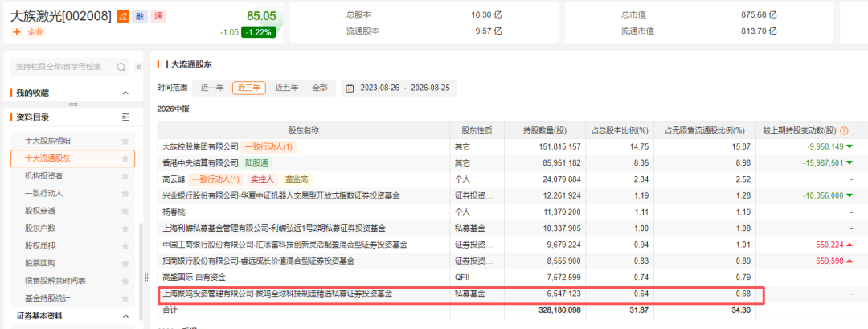Open 股东户数 in the sidebar

pos(40,228)
